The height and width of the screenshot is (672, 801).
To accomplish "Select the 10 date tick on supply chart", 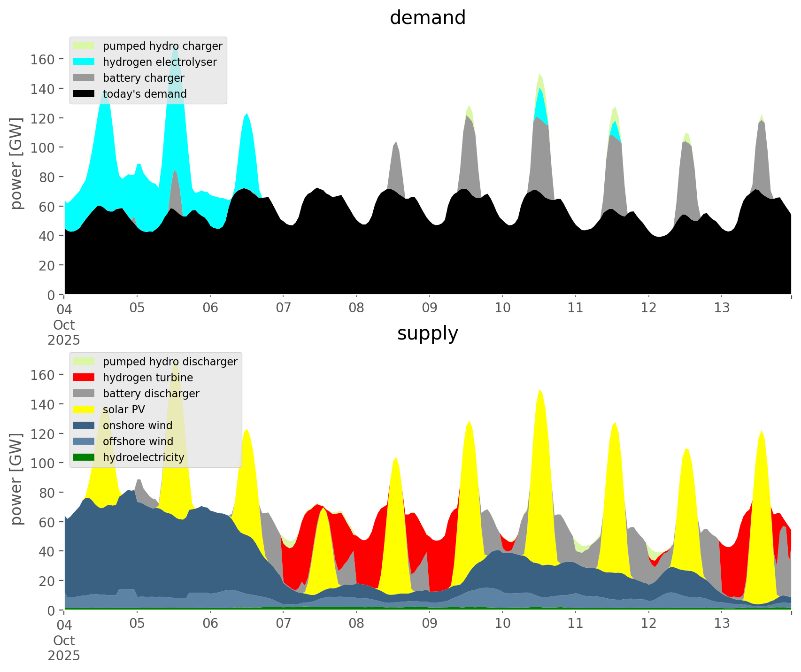I will pos(502,624).
